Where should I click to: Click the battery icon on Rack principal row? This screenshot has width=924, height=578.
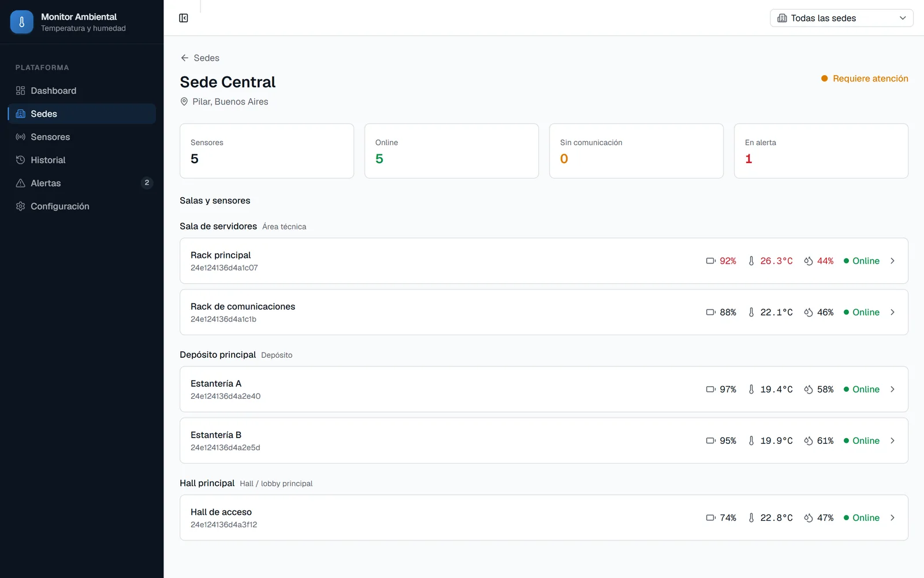(711, 261)
